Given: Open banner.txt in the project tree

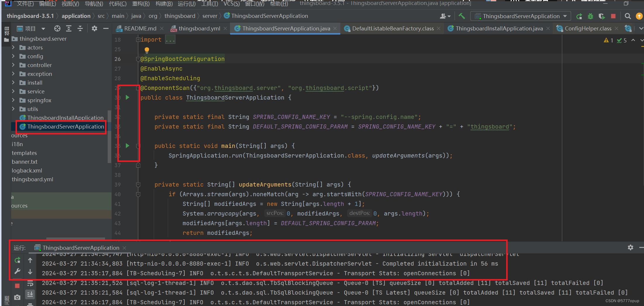Looking at the screenshot, I should pos(25,162).
